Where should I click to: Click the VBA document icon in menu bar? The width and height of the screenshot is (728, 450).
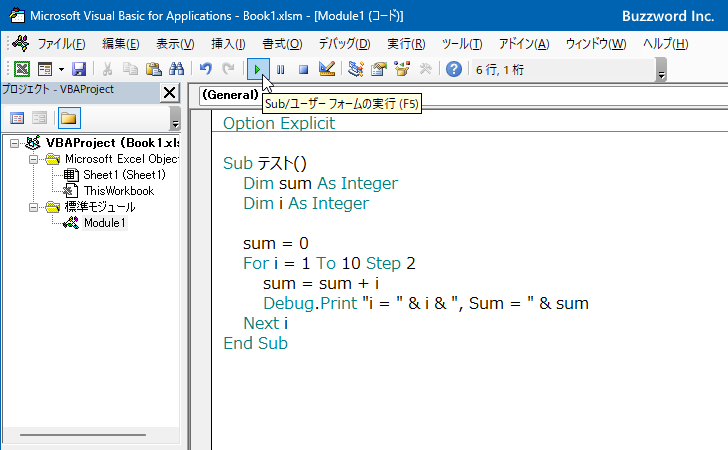(x=21, y=44)
